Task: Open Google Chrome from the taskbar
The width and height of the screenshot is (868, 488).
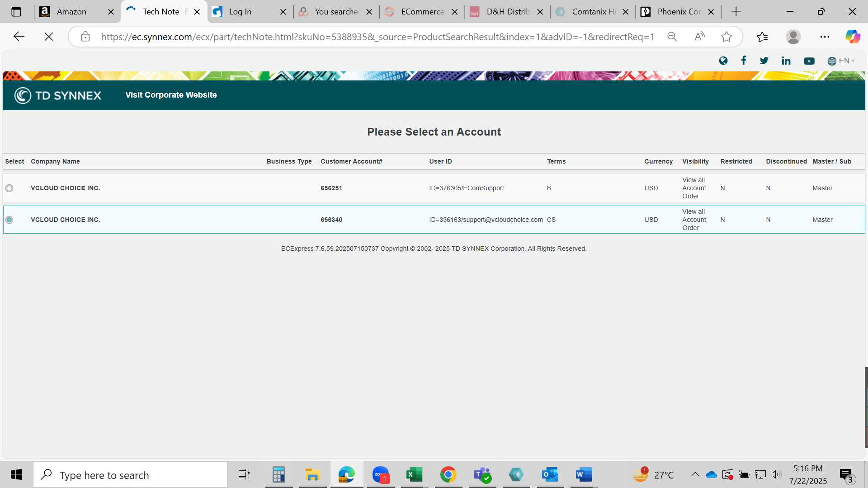Action: pyautogui.click(x=448, y=474)
